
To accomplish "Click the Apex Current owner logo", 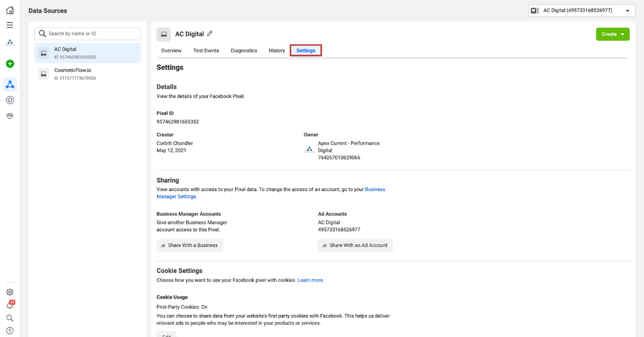I will pos(309,150).
